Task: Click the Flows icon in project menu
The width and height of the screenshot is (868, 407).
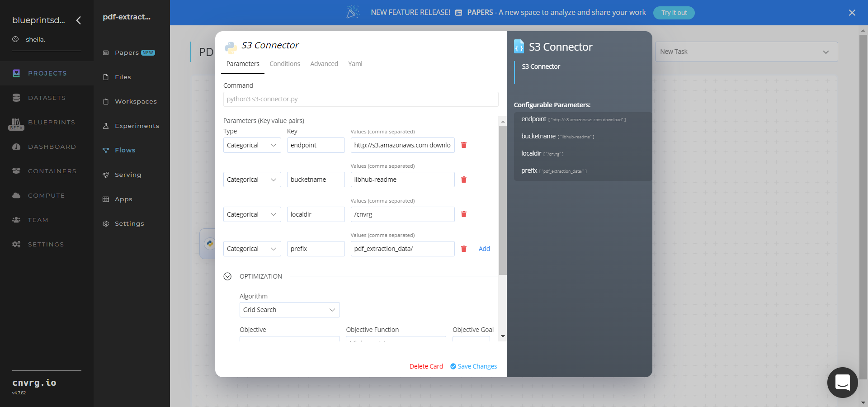Action: [106, 150]
